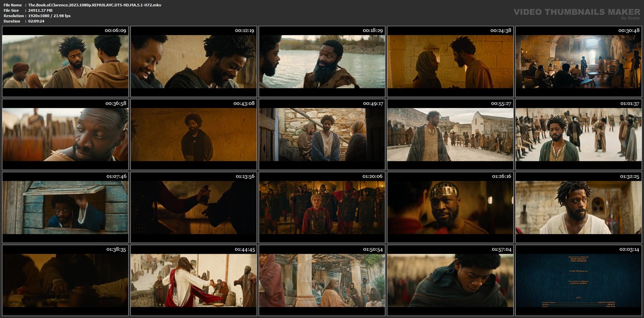Click the 00:30:48 timestamp label
The image size is (644, 318).
click(x=629, y=31)
